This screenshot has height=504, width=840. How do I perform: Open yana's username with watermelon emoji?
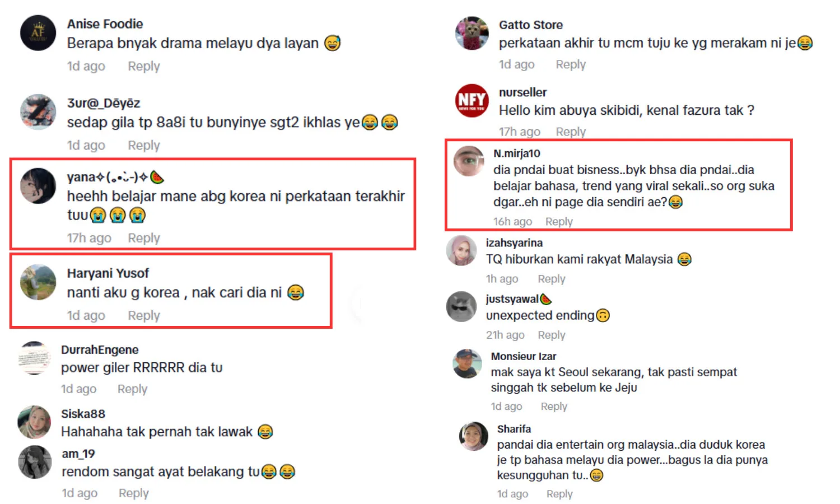tap(116, 178)
